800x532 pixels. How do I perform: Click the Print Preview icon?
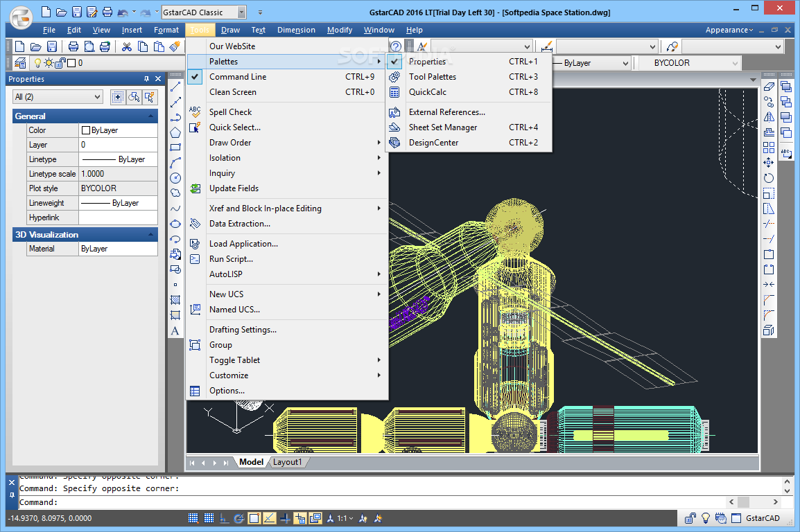click(x=89, y=47)
